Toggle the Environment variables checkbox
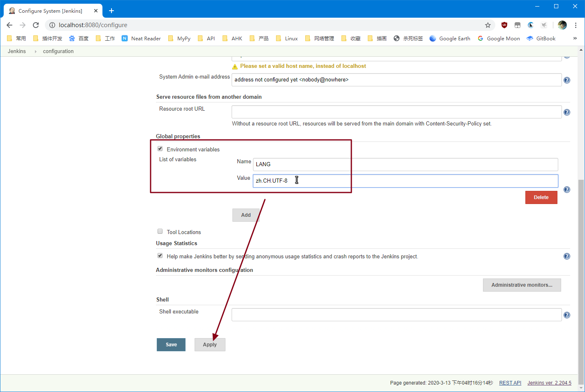585x392 pixels. 160,148
